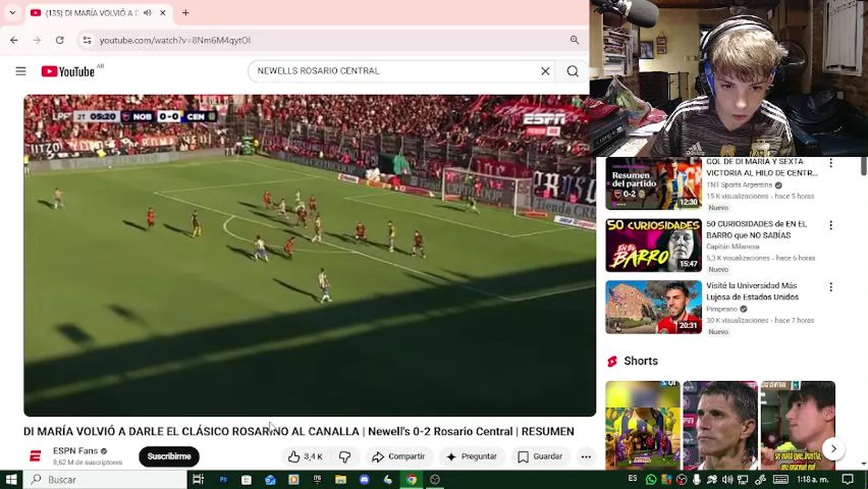Open WhatsApp tray icon
Image resolution: width=868 pixels, height=489 pixels.
click(x=651, y=479)
